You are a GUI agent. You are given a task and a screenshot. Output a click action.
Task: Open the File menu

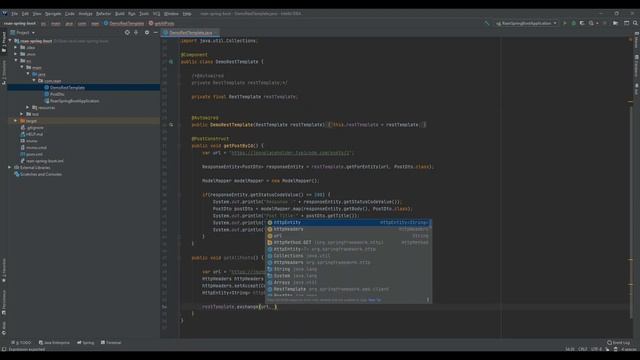coord(14,13)
